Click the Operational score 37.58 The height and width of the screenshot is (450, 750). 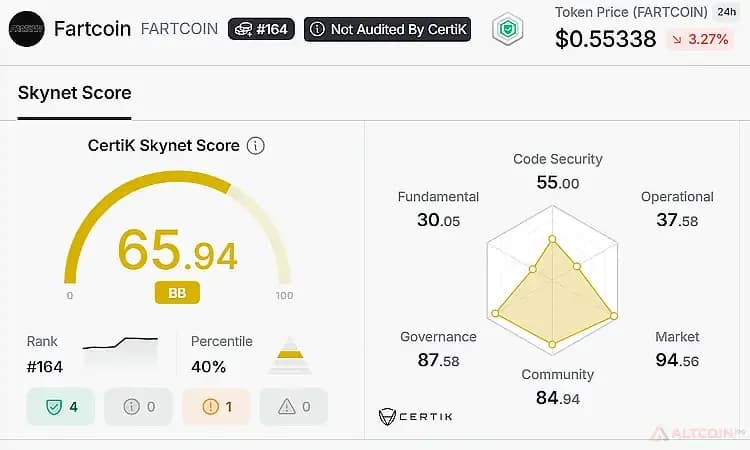pos(677,220)
